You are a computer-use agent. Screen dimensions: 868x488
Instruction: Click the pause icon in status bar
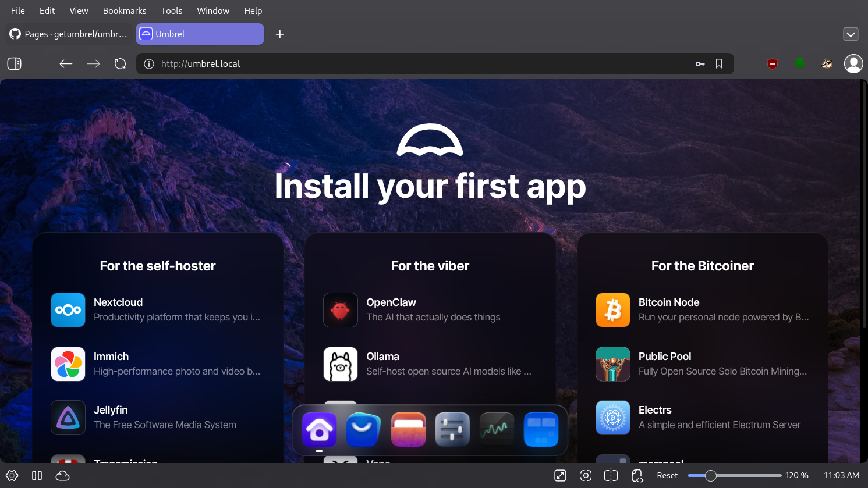(37, 475)
